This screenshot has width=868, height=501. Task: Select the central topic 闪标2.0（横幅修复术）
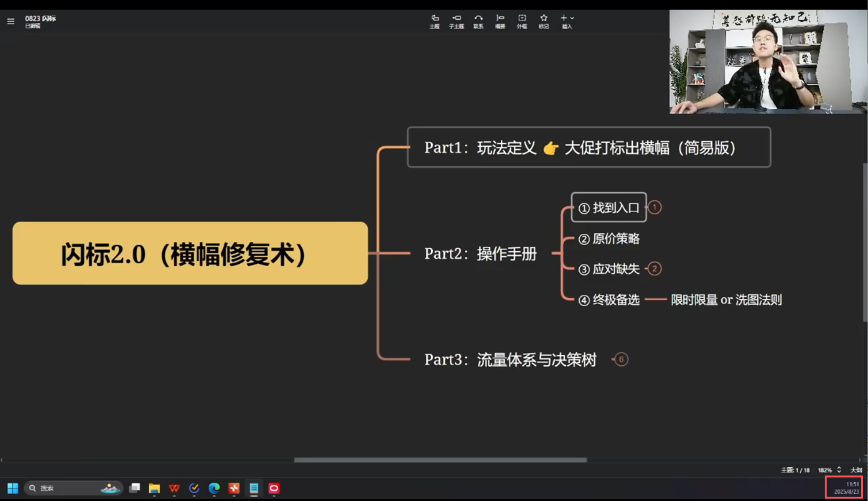tap(190, 253)
